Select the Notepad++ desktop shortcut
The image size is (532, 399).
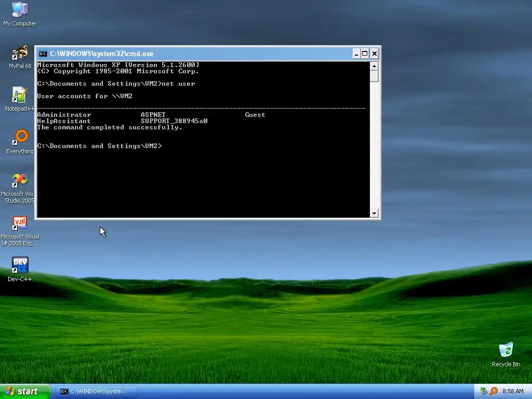[20, 99]
